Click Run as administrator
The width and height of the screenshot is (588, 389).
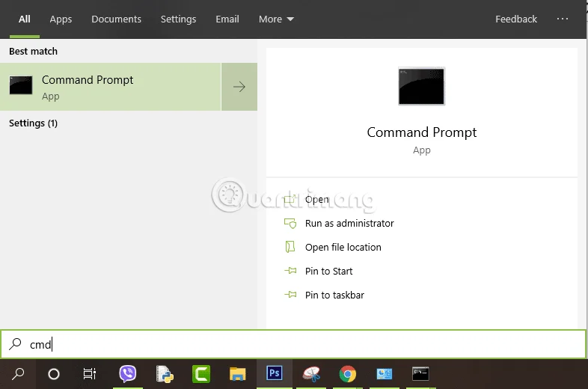click(x=349, y=223)
